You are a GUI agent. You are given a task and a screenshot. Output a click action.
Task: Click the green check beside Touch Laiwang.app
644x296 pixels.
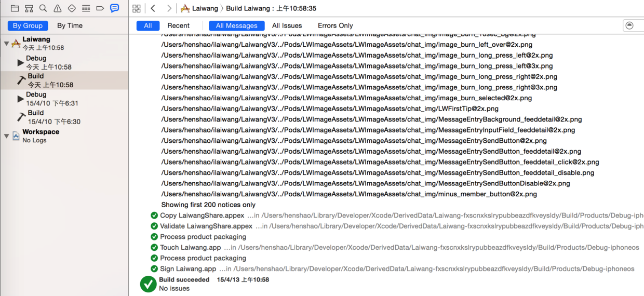pos(154,248)
